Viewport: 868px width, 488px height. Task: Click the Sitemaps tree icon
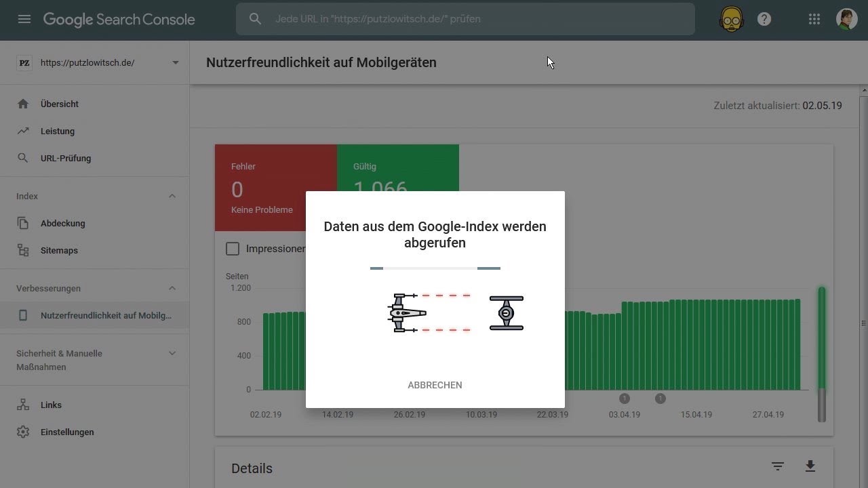click(23, 250)
